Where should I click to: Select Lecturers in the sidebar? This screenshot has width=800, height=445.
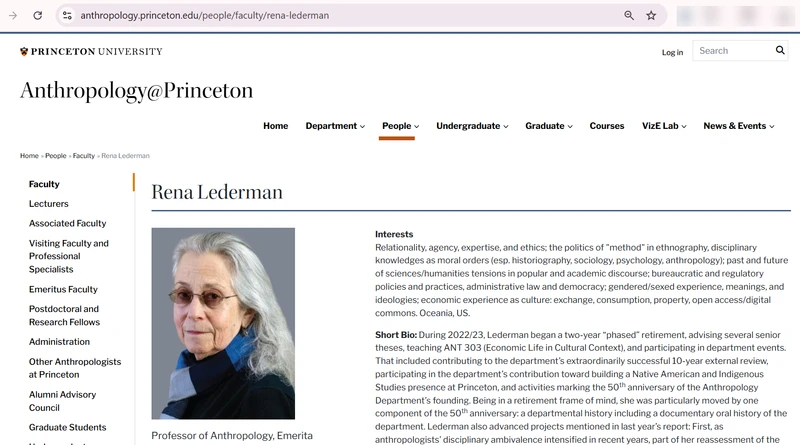point(48,204)
